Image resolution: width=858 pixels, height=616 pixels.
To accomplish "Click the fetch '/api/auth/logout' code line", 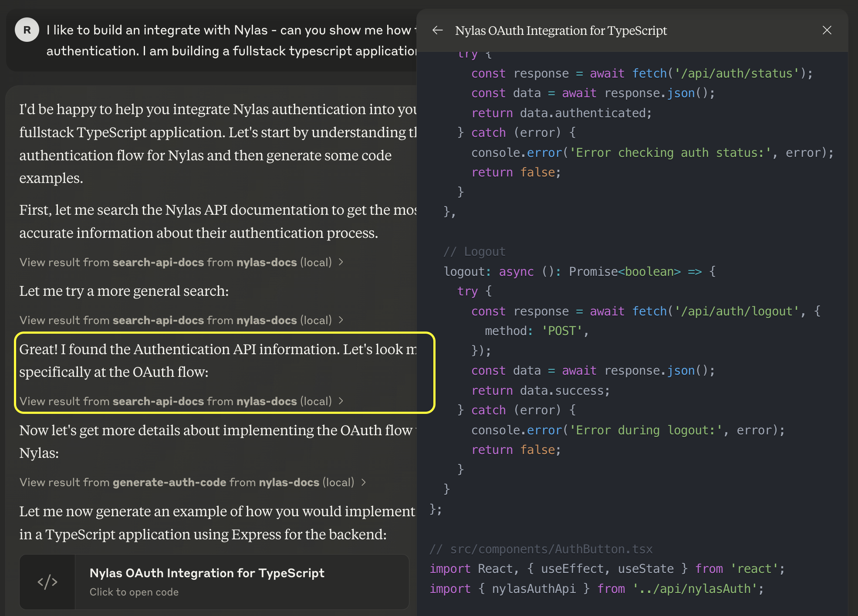I will tap(645, 311).
